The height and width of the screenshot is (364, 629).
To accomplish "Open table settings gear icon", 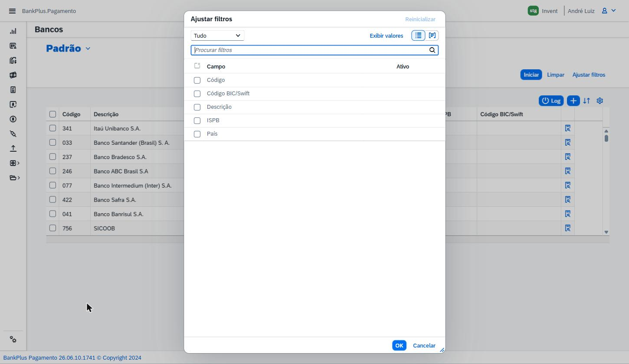I will click(600, 101).
